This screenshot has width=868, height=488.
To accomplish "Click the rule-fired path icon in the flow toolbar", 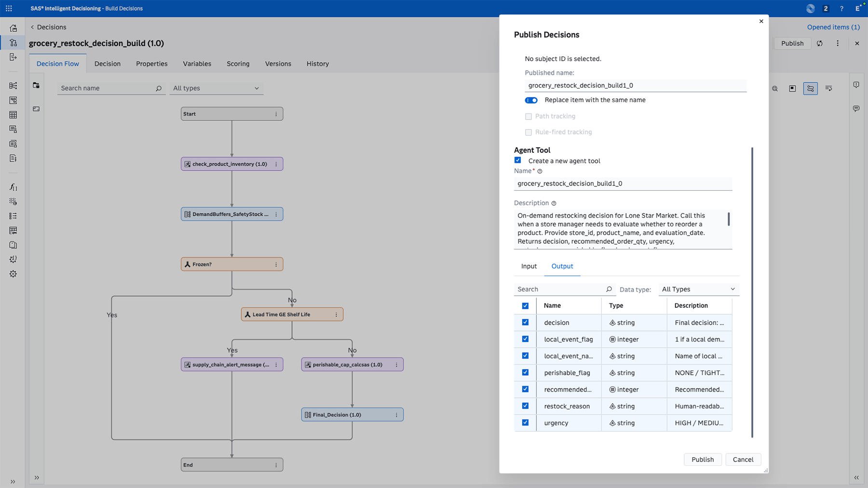I will point(828,88).
